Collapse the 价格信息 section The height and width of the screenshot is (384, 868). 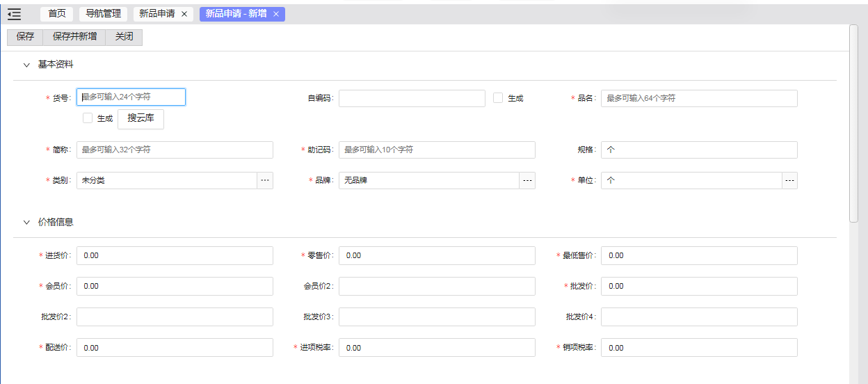(26, 223)
